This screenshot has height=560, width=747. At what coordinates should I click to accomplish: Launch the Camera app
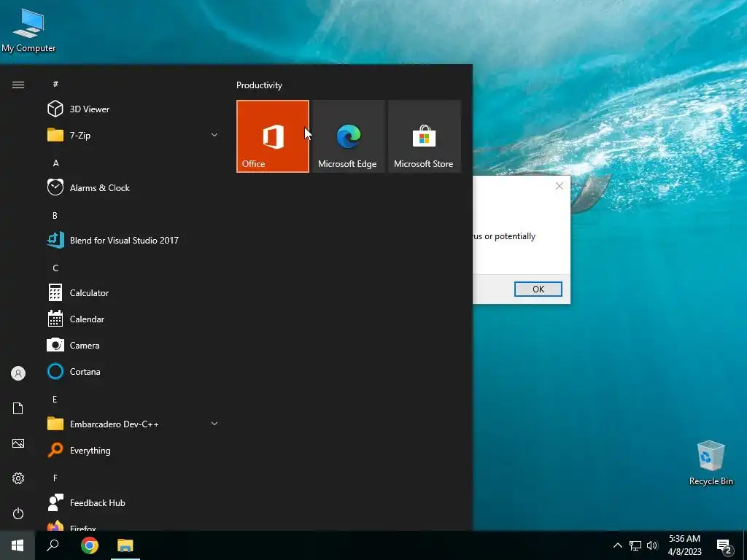(x=133, y=345)
